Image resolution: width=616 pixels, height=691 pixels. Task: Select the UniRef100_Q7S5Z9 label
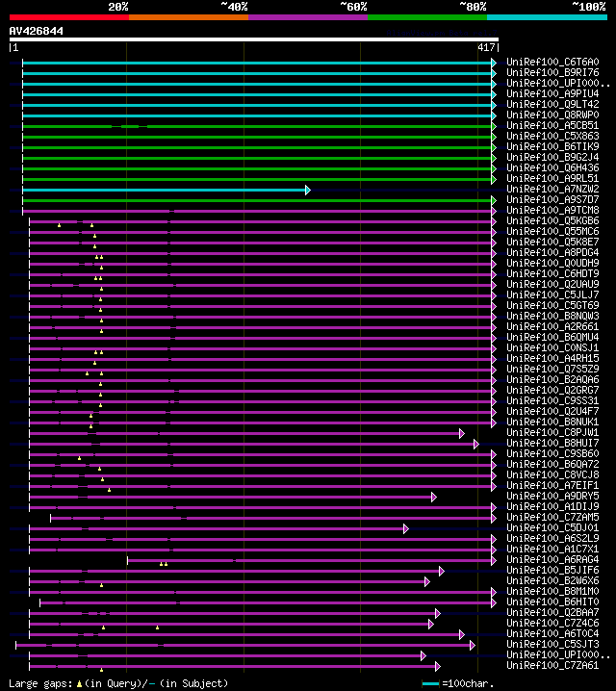point(552,369)
